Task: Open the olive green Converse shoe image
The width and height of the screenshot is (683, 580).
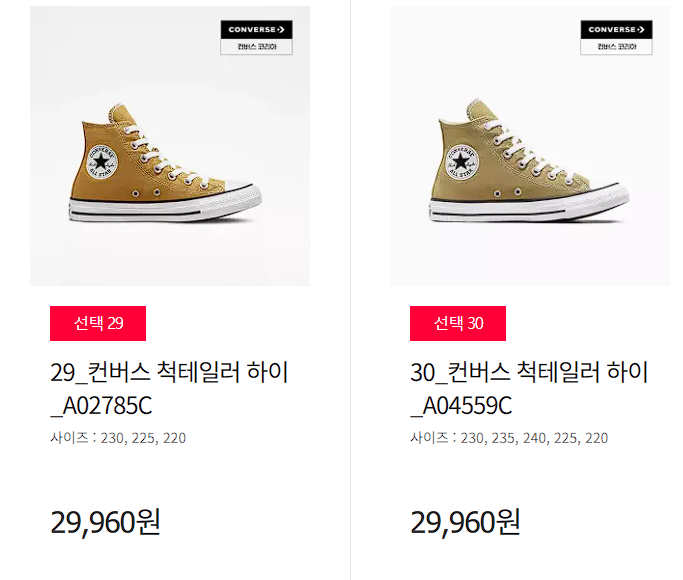Action: 530,146
